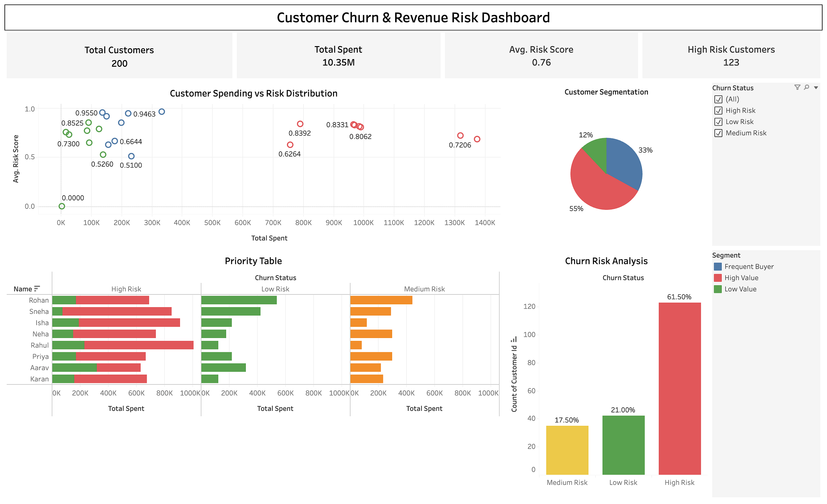
Task: Click Priya's orange Medium Risk bar
Action: pyautogui.click(x=371, y=356)
